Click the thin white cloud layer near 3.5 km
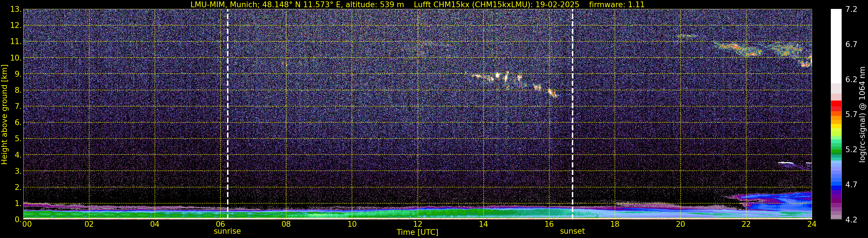 [786, 163]
